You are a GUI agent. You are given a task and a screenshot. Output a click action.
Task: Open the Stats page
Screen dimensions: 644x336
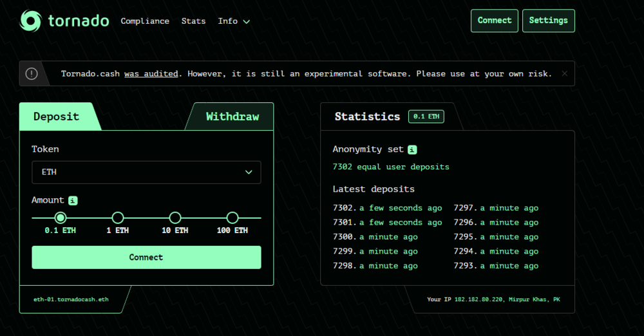pyautogui.click(x=193, y=21)
